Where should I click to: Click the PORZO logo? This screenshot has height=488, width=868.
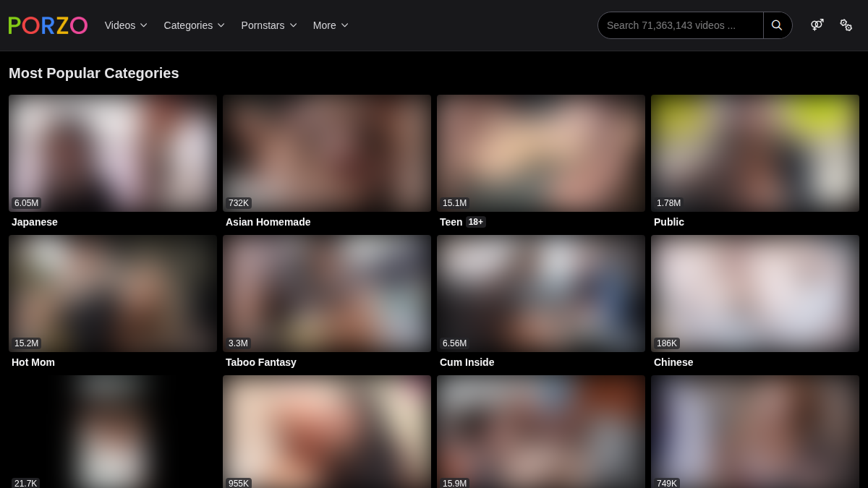pos(48,25)
